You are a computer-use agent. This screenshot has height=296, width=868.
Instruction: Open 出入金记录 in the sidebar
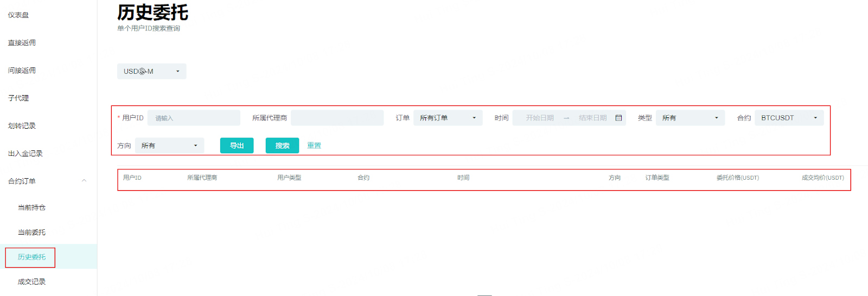click(x=25, y=154)
